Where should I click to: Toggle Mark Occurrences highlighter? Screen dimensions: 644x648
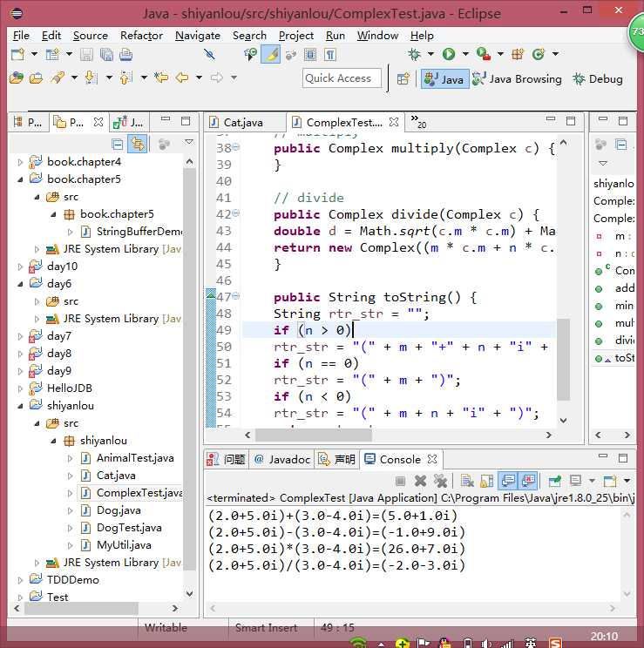271,54
